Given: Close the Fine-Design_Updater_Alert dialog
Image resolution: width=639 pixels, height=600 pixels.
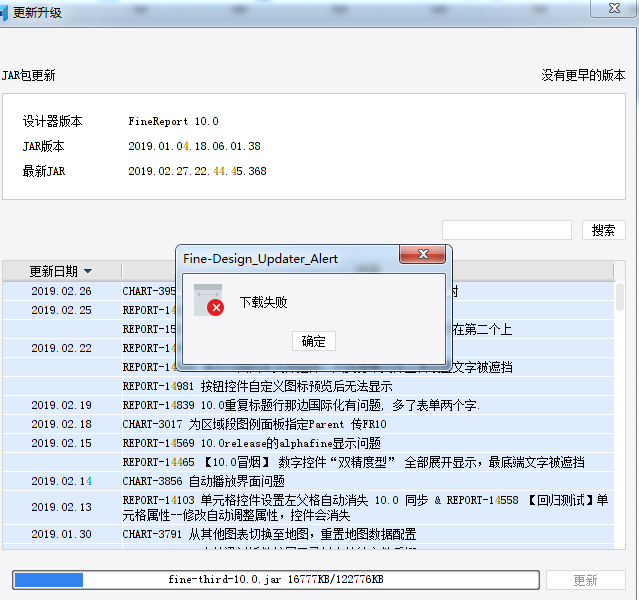Looking at the screenshot, I should pos(423,254).
